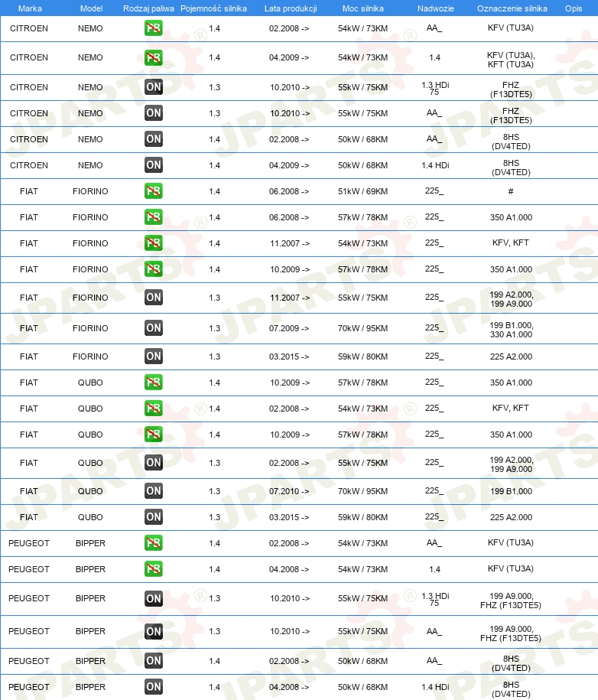Select the '#' engine code cell for Fiat Fiorino
The height and width of the screenshot is (700, 598).
tap(511, 191)
